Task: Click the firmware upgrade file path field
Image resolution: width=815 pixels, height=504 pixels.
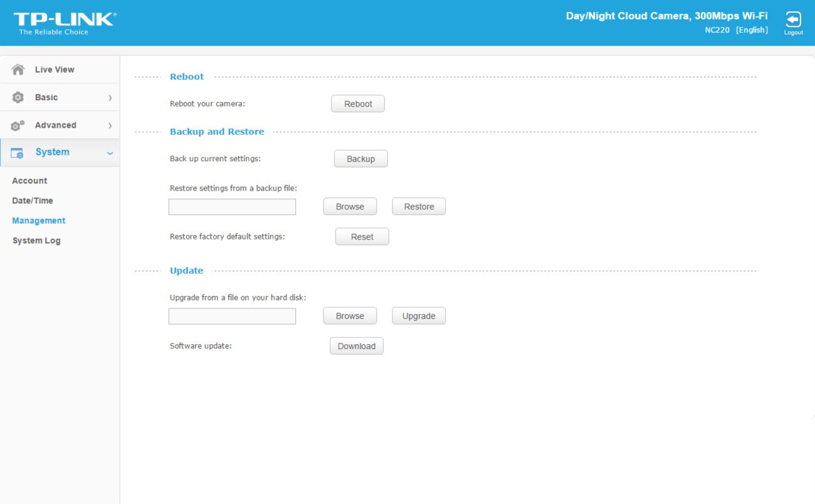Action: 232,317
